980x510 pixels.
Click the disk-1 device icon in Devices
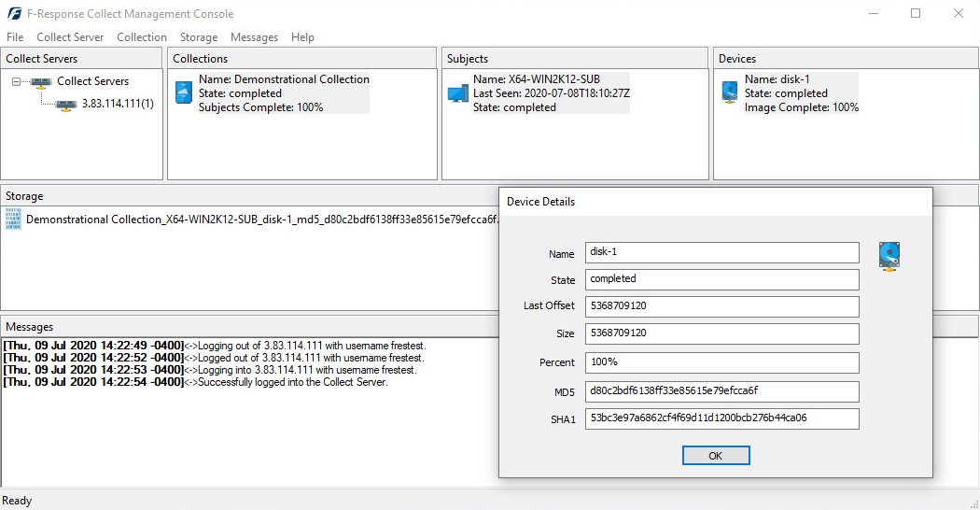point(731,92)
